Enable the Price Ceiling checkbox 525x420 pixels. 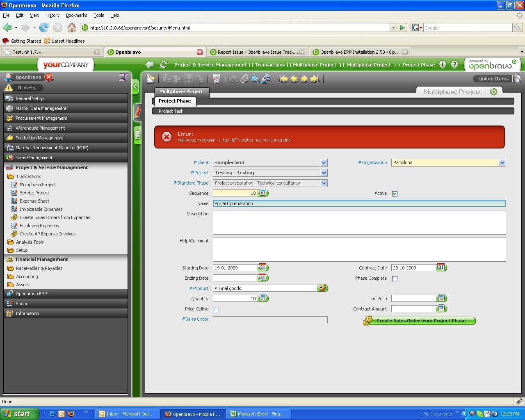click(216, 309)
